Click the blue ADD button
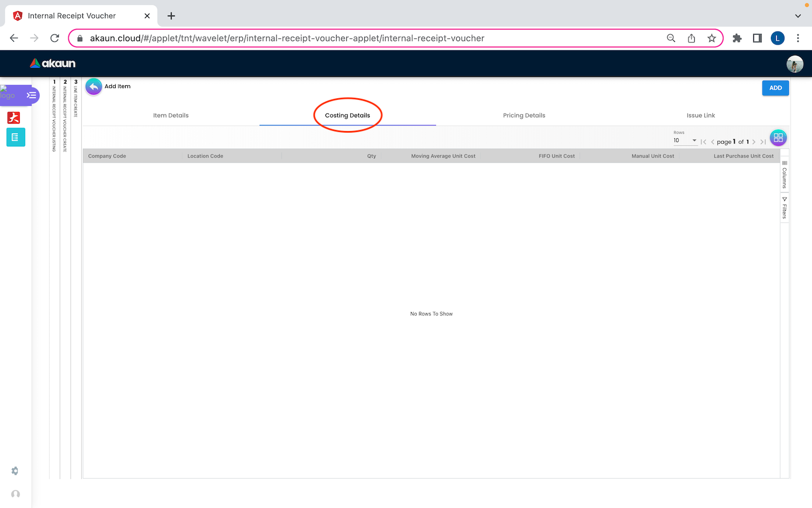812x508 pixels. [775, 88]
